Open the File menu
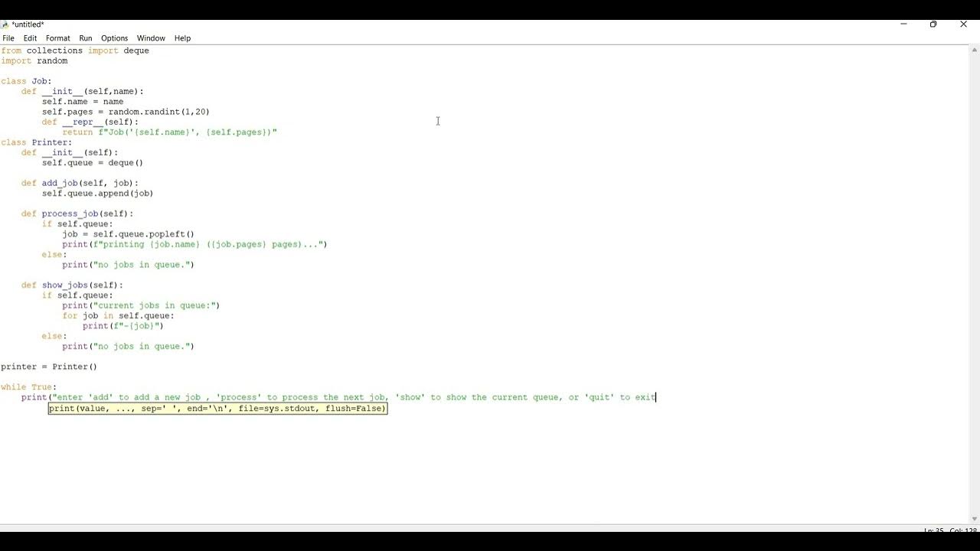The height and width of the screenshot is (551, 980). pyautogui.click(x=8, y=38)
